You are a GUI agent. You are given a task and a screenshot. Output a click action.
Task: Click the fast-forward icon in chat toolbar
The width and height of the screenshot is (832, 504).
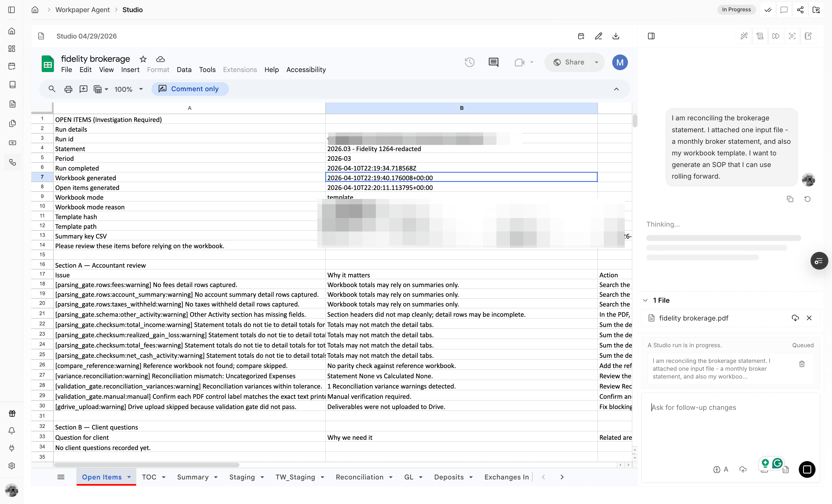[776, 36]
